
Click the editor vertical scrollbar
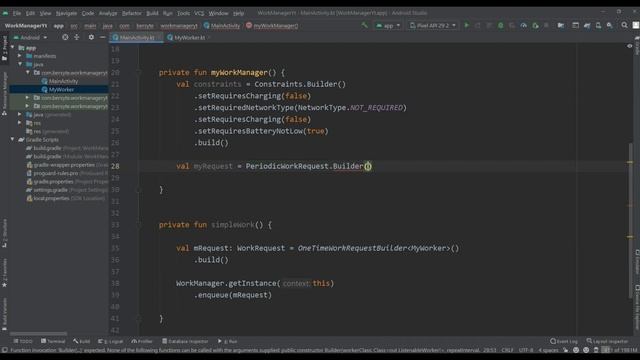pyautogui.click(x=630, y=220)
